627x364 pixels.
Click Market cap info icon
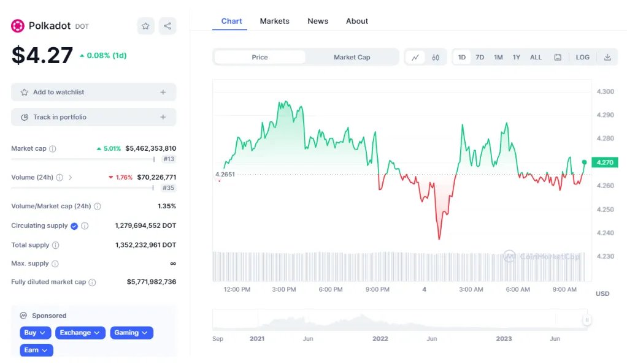(x=53, y=148)
